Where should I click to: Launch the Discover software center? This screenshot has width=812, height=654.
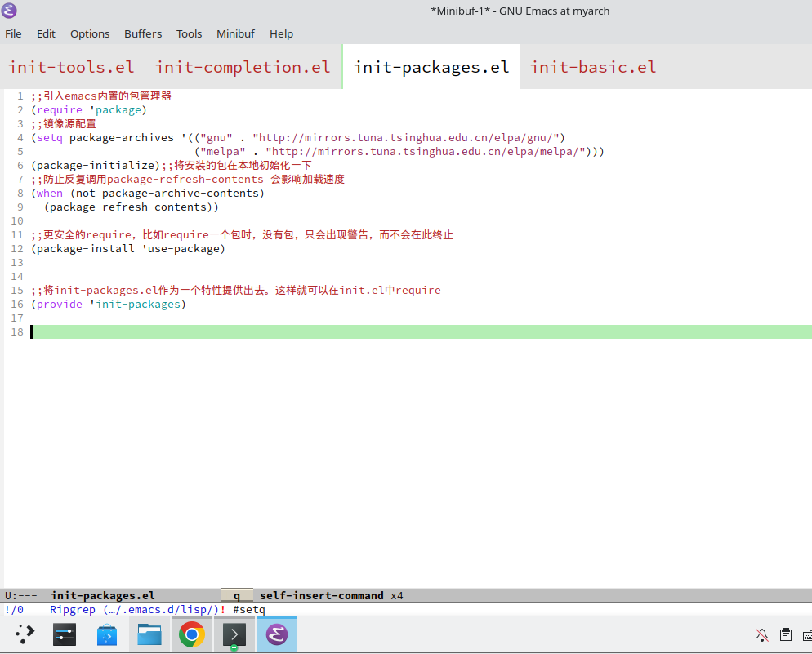pyautogui.click(x=106, y=634)
